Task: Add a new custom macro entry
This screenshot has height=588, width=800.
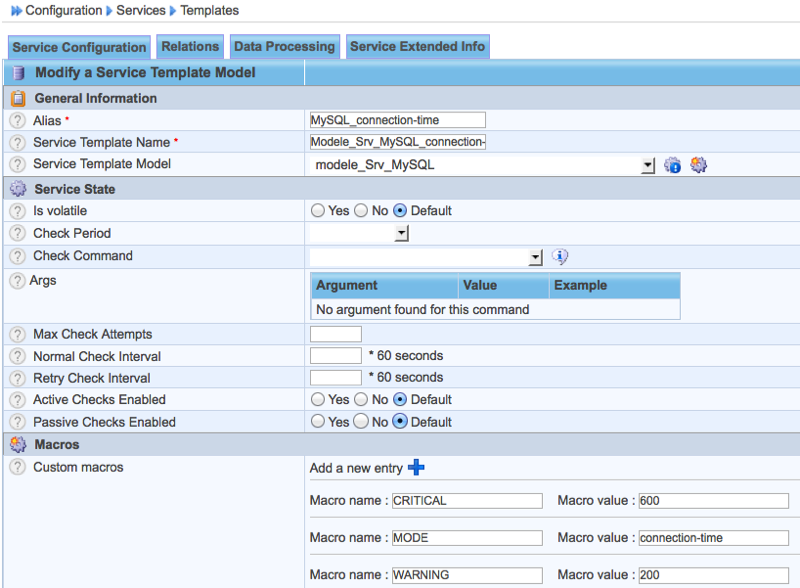Action: (417, 467)
